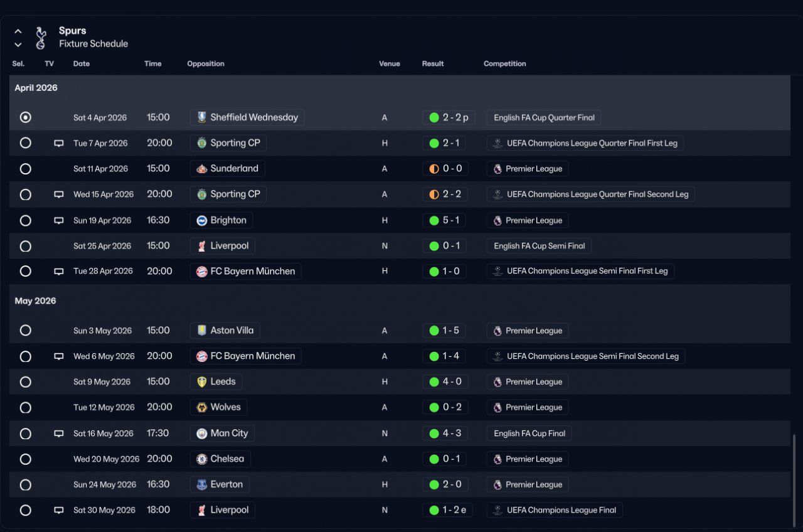Image resolution: width=803 pixels, height=532 pixels.
Task: Collapse the April 2026 month group
Action: coord(36,88)
